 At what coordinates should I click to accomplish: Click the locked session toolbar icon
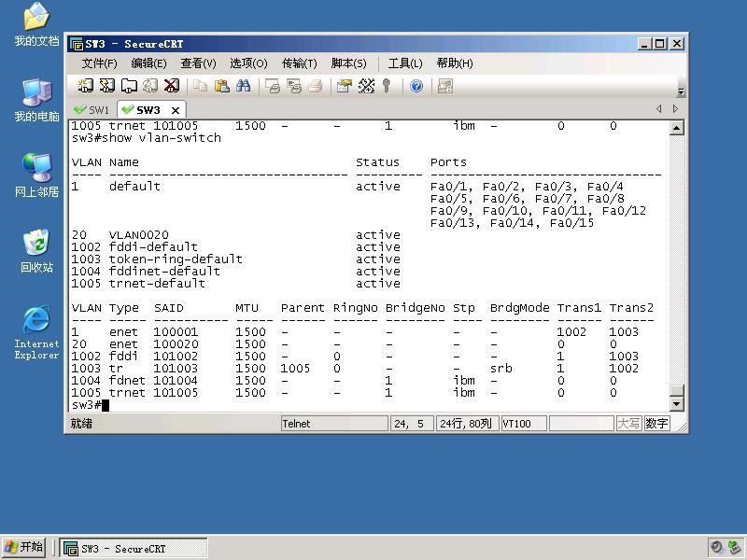[445, 86]
